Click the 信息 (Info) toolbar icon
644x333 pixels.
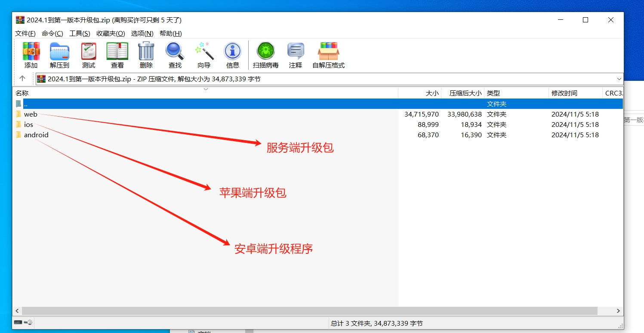(x=233, y=51)
